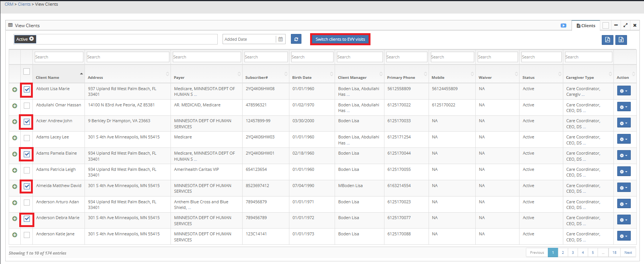Open action menu for Anderson Debra Marie
Image resolution: width=644 pixels, height=264 pixels.
[x=624, y=220]
